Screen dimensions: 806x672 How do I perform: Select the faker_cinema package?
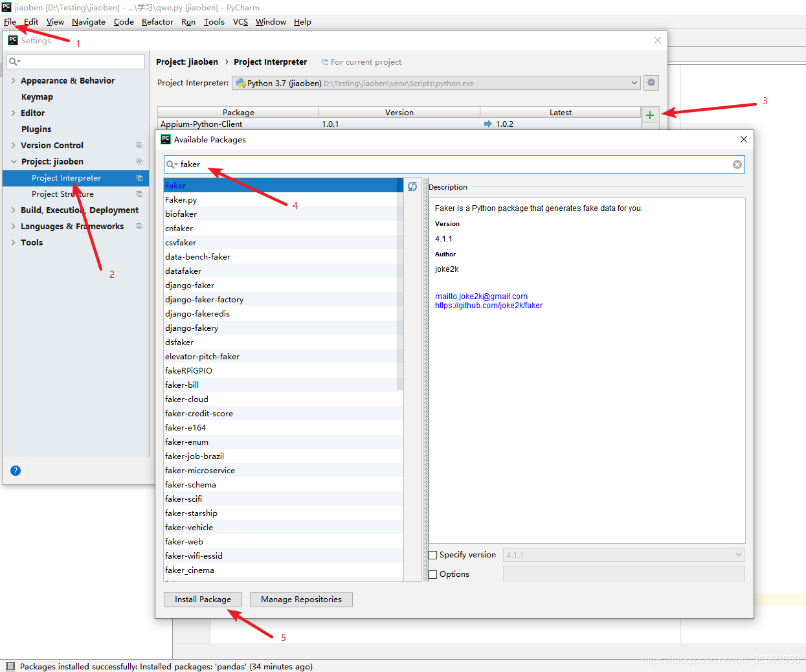tap(284, 570)
